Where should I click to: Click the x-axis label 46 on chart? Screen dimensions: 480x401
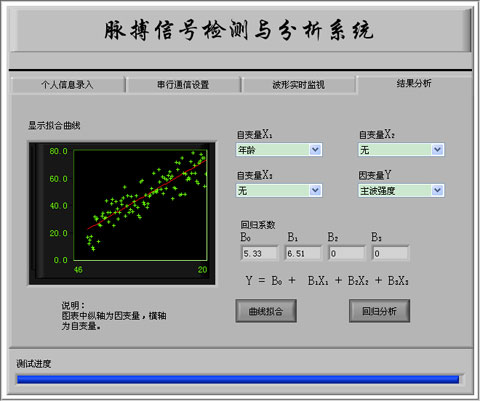coord(78,270)
